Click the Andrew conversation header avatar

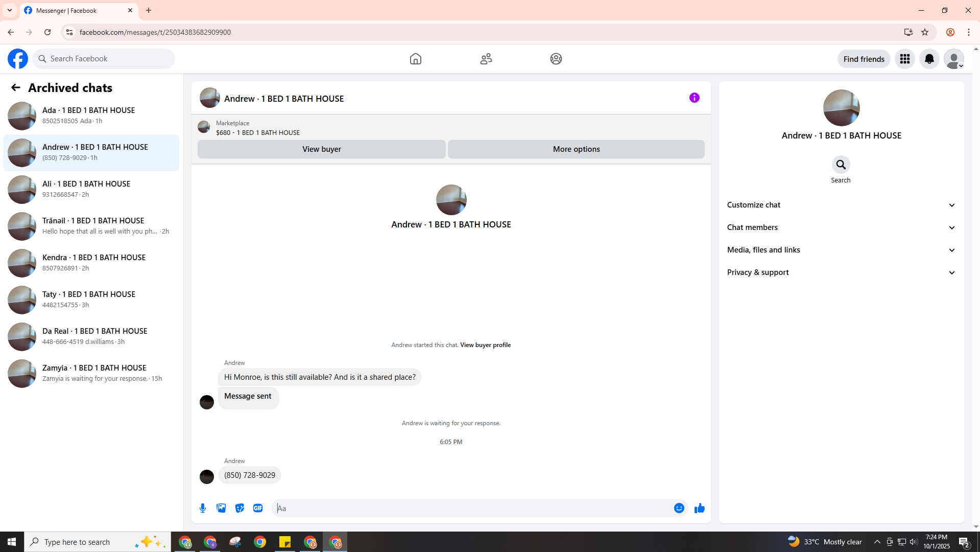coord(210,98)
